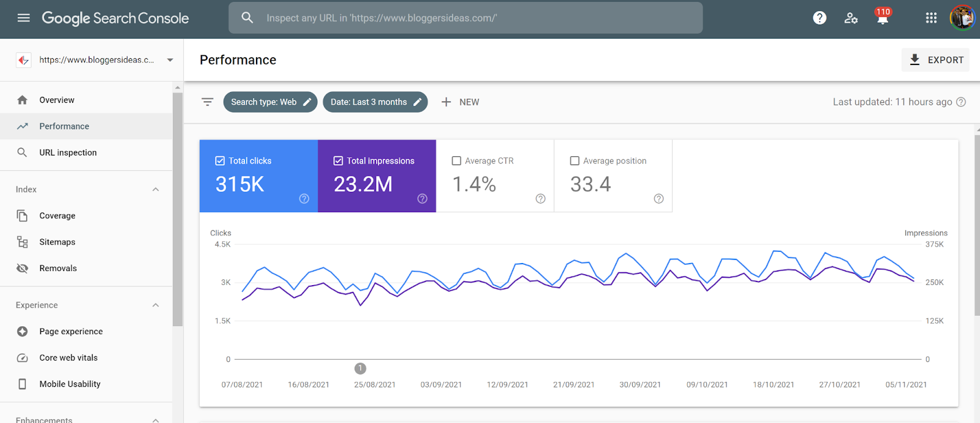Click the EXPORT button
The height and width of the screenshot is (423, 980).
[x=935, y=60]
